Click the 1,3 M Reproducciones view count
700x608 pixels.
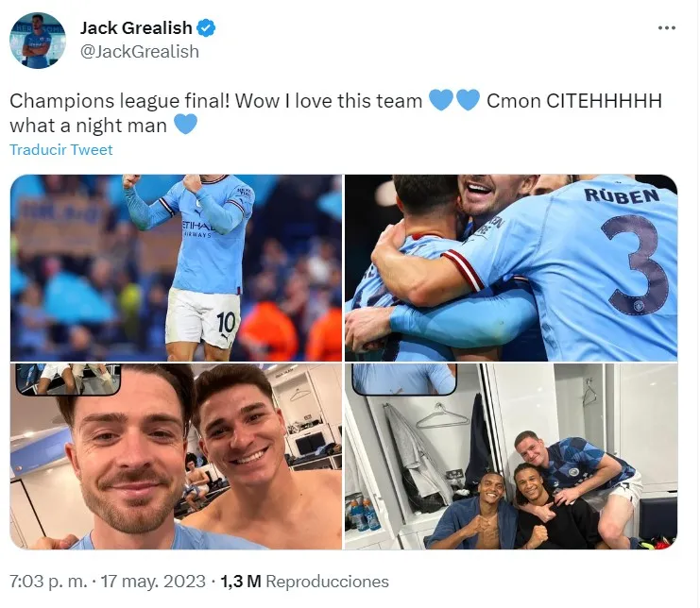(304, 582)
